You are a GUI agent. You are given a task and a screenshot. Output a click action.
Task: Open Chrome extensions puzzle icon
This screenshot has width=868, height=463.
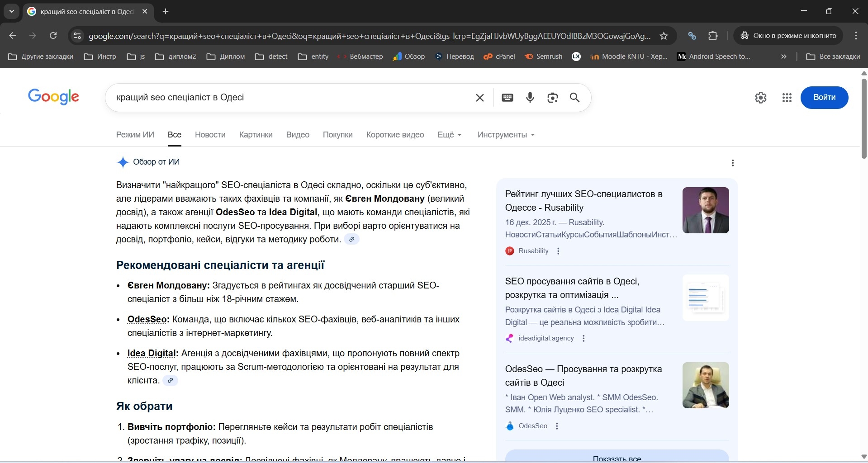pyautogui.click(x=713, y=36)
